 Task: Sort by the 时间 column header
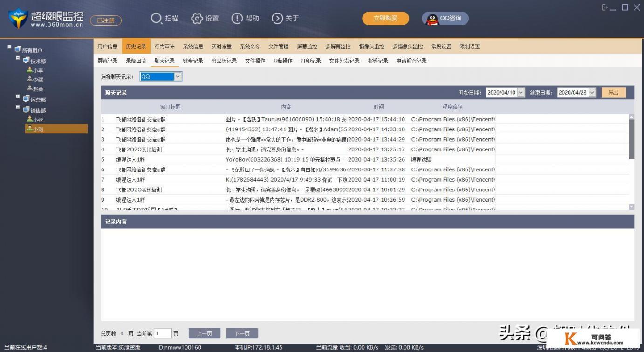379,107
